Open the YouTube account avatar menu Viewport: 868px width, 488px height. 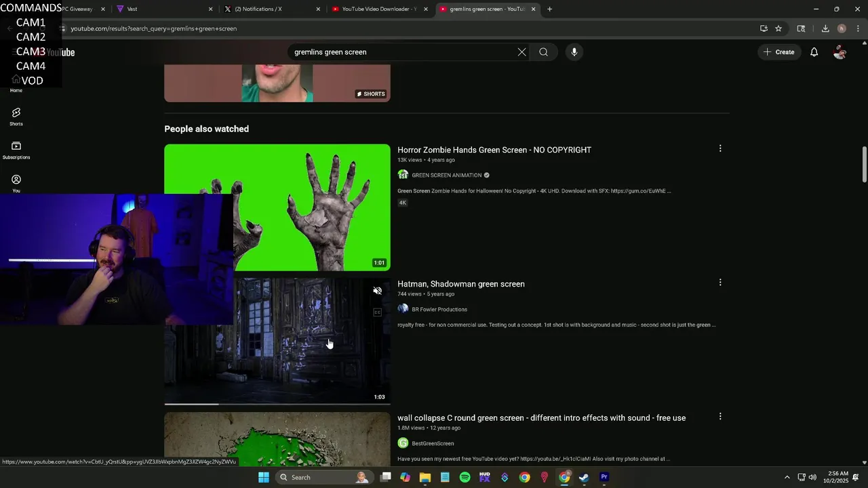tap(840, 52)
